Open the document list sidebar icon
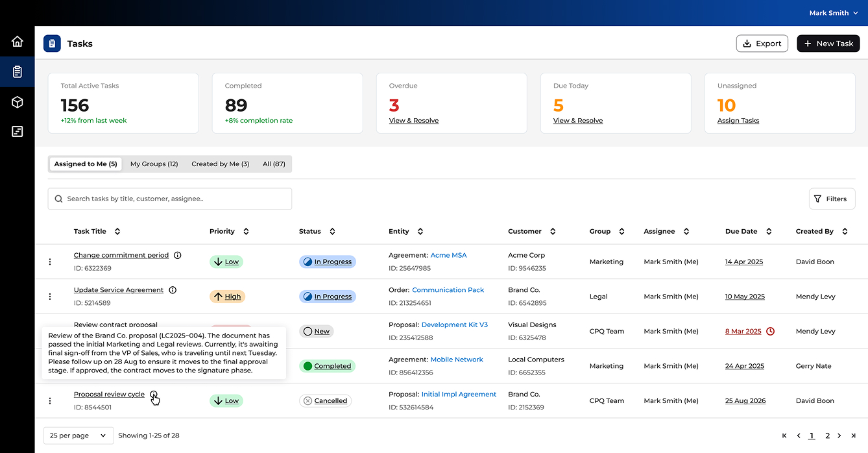The height and width of the screenshot is (453, 868). 18,132
